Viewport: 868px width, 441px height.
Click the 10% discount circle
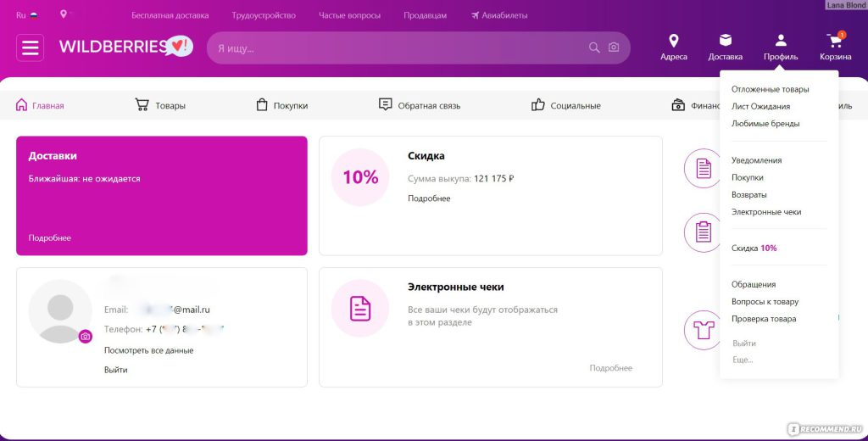coord(360,177)
